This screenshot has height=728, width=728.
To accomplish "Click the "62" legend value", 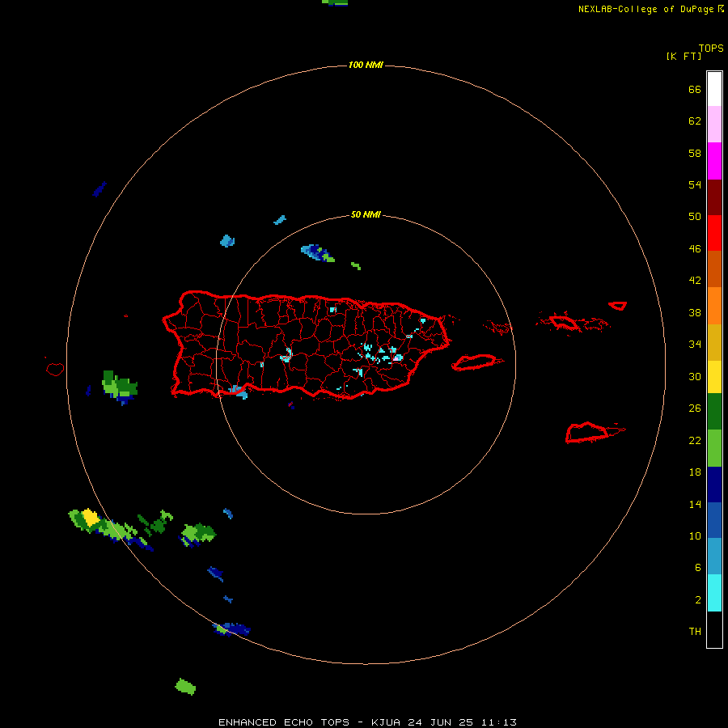I will (695, 121).
